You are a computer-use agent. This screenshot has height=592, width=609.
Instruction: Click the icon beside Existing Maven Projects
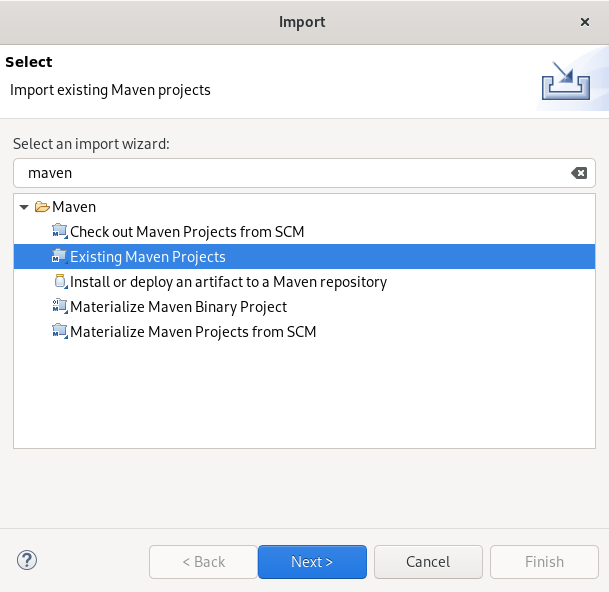pyautogui.click(x=60, y=257)
